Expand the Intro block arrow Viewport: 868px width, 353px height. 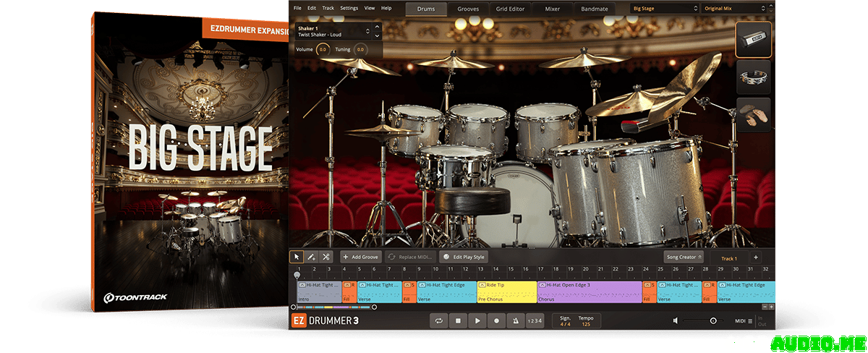pyautogui.click(x=302, y=286)
